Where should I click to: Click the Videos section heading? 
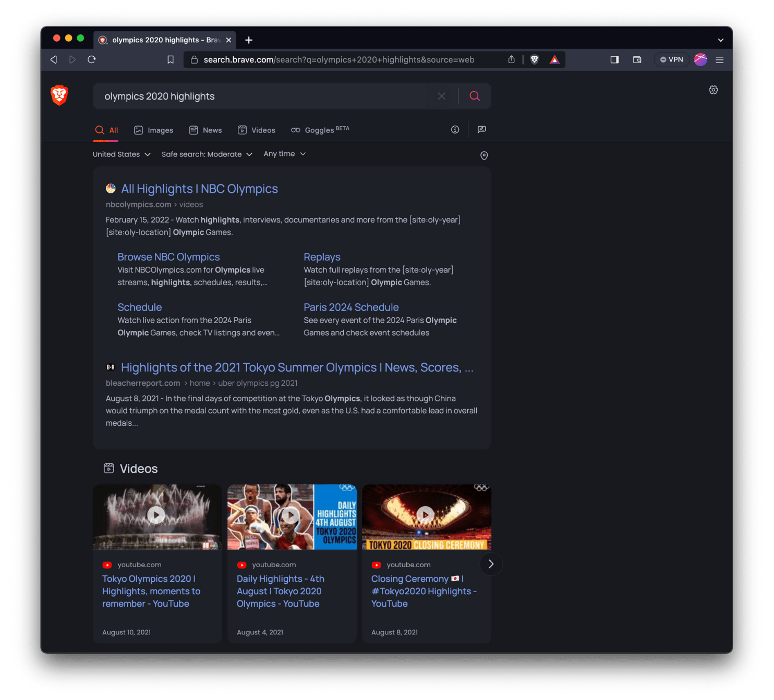point(139,469)
